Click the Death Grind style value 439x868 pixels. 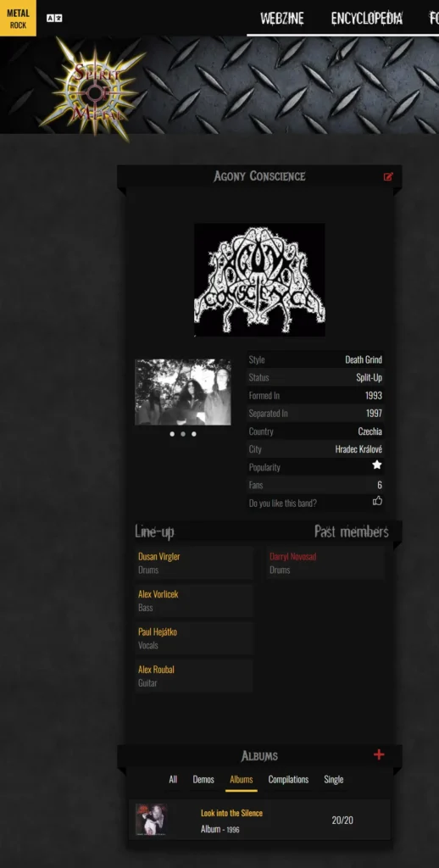pyautogui.click(x=364, y=359)
